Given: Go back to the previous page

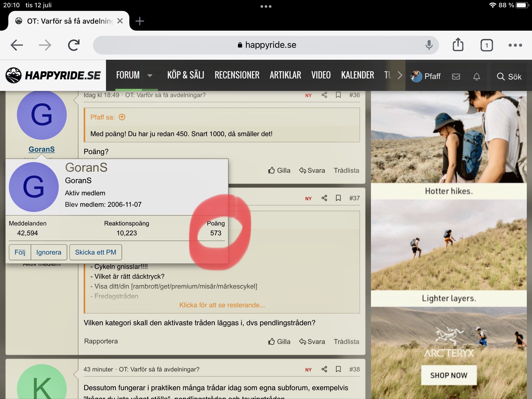Looking at the screenshot, I should 17,45.
